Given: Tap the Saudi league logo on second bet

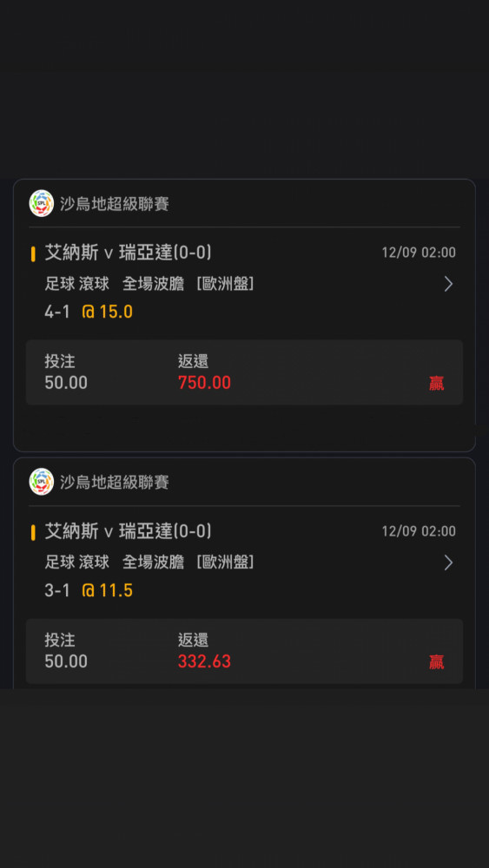Looking at the screenshot, I should [42, 482].
